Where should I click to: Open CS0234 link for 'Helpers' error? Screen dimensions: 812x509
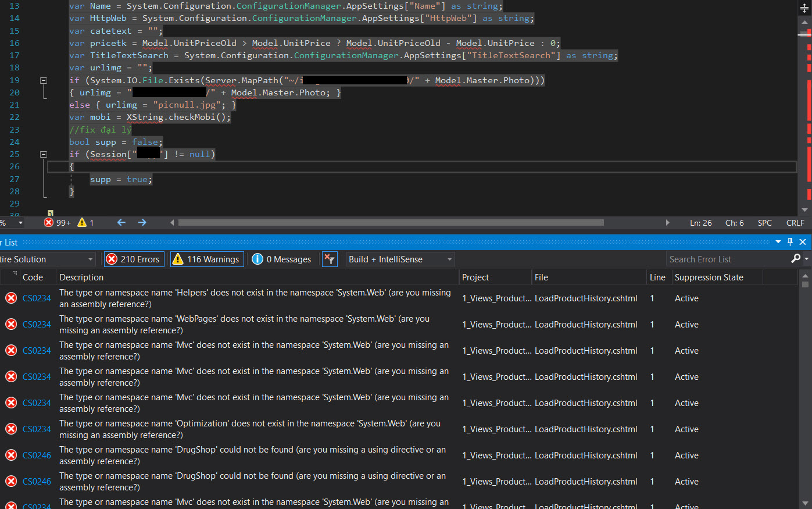click(x=37, y=298)
